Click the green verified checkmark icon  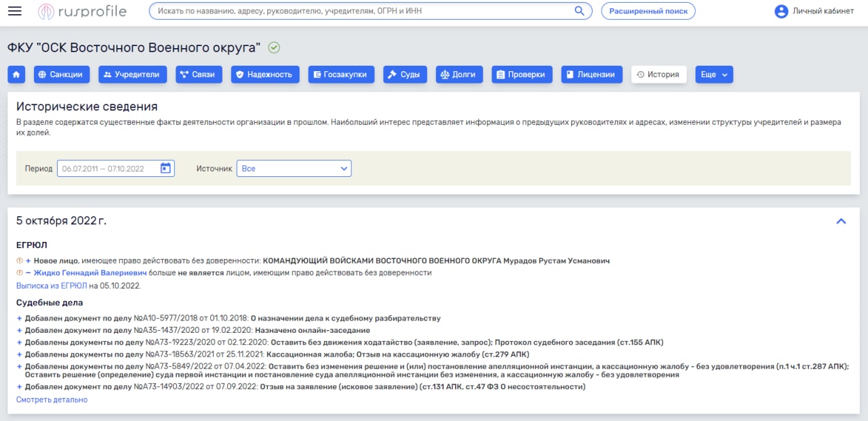point(274,47)
